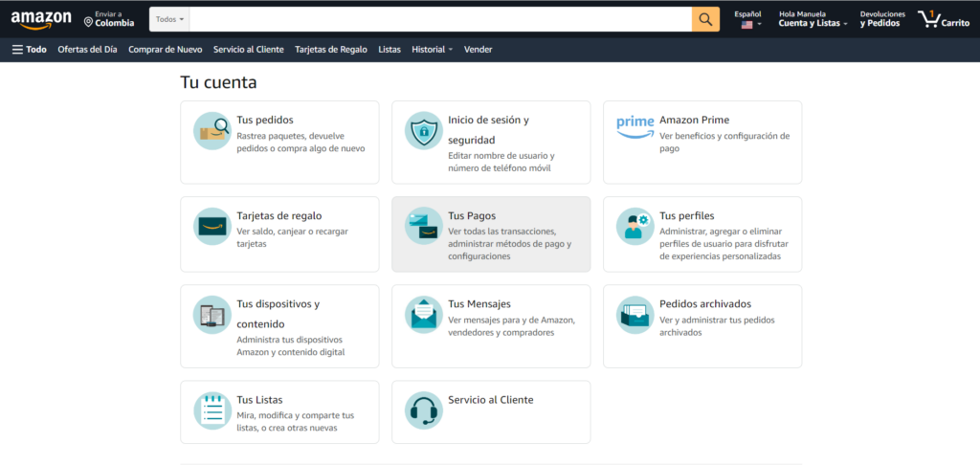The image size is (980, 465).
Task: Click the Carrito label
Action: (956, 24)
